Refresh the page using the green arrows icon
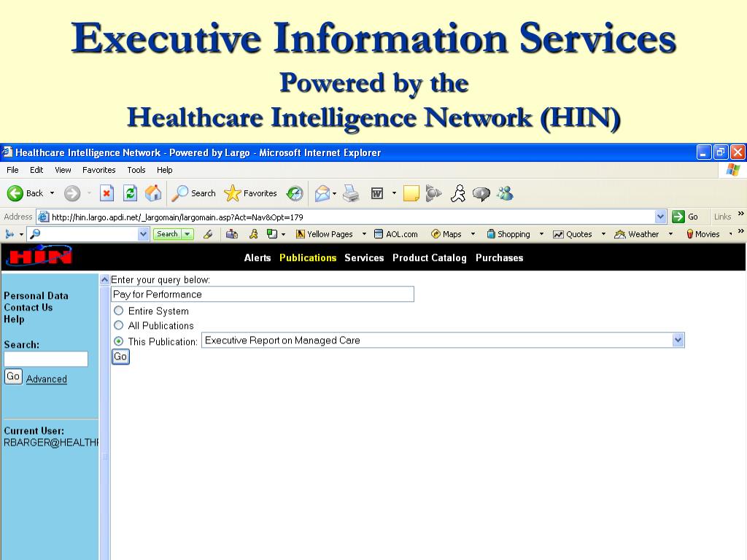747x560 pixels. coord(130,193)
